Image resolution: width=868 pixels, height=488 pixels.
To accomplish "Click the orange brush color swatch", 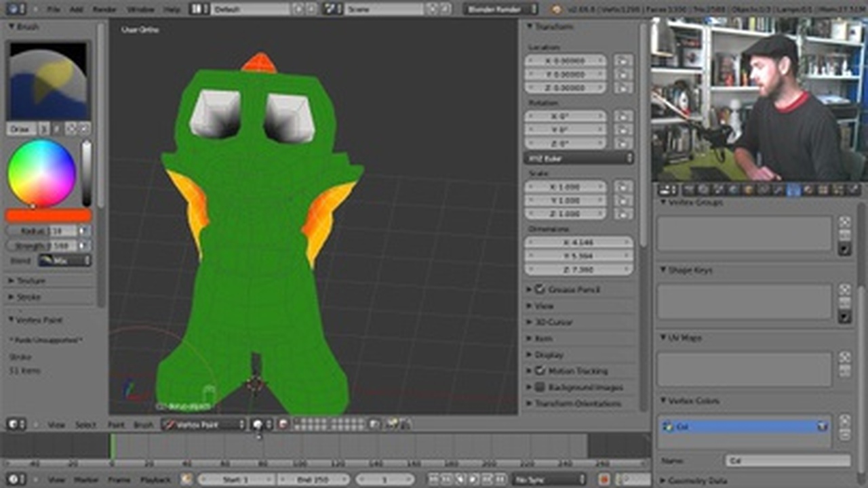I will tap(48, 216).
